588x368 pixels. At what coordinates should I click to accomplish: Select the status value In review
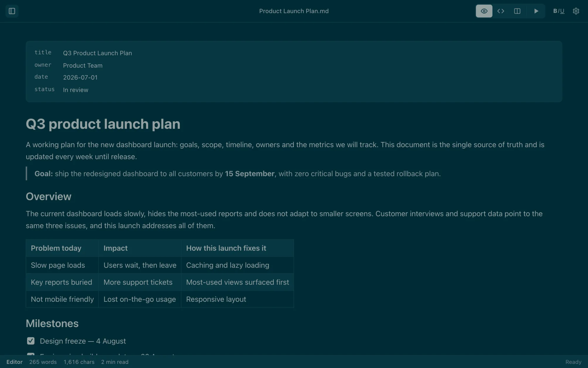[76, 90]
